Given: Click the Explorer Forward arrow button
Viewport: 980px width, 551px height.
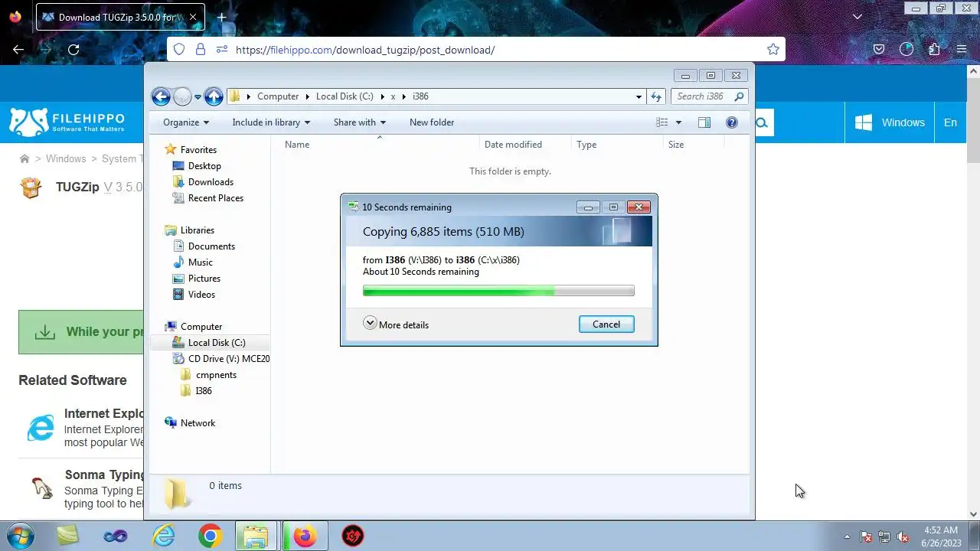Looking at the screenshot, I should tap(182, 96).
